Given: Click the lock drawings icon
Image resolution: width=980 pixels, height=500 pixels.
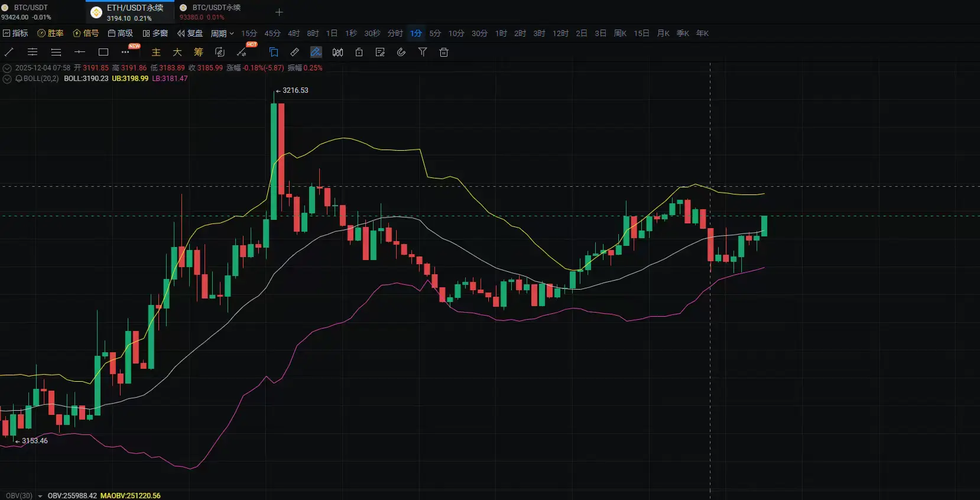Looking at the screenshot, I should click(359, 52).
